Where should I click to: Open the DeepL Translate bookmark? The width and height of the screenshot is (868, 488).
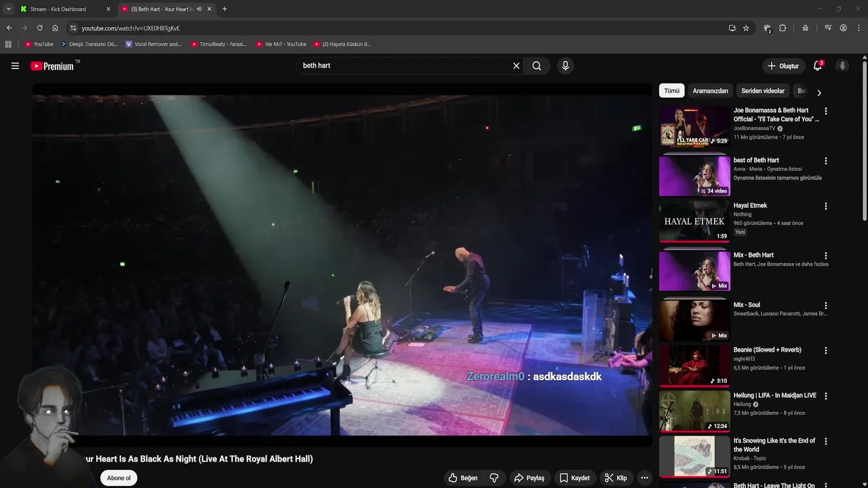(90, 44)
